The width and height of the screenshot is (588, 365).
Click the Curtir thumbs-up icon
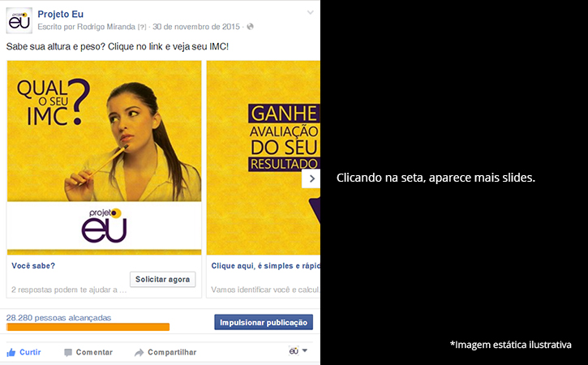pyautogui.click(x=11, y=352)
